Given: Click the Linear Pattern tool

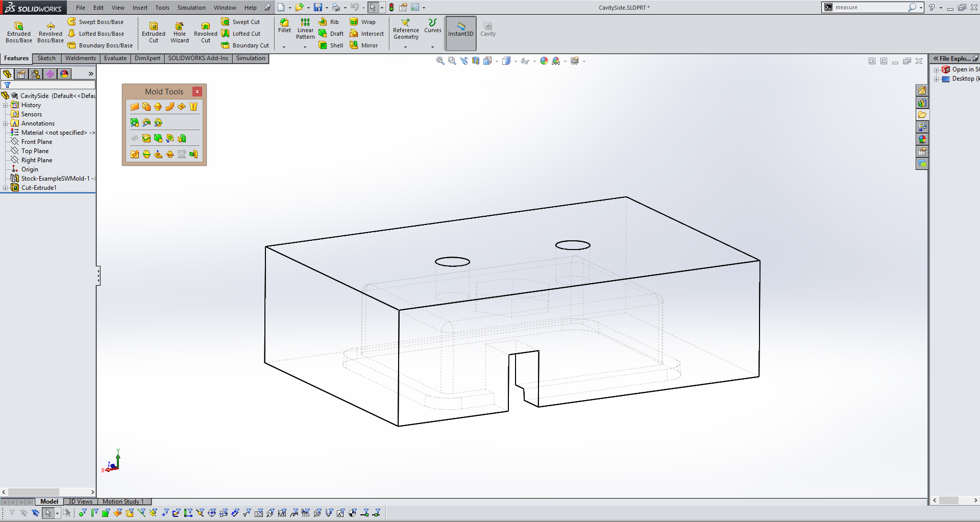Looking at the screenshot, I should click(305, 29).
